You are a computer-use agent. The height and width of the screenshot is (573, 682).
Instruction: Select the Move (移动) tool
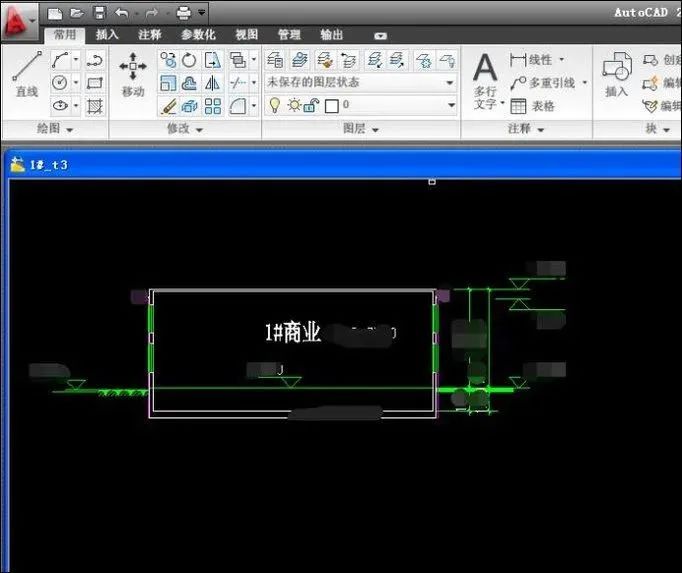point(133,73)
